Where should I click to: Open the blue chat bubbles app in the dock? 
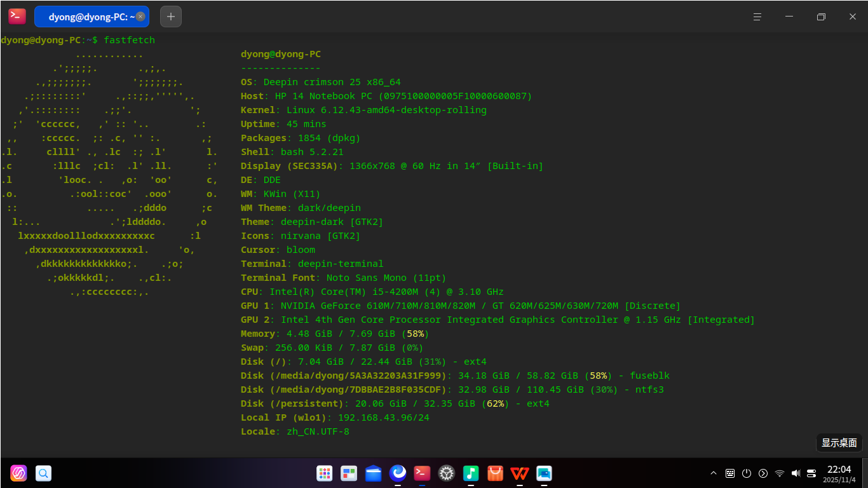[x=544, y=473]
